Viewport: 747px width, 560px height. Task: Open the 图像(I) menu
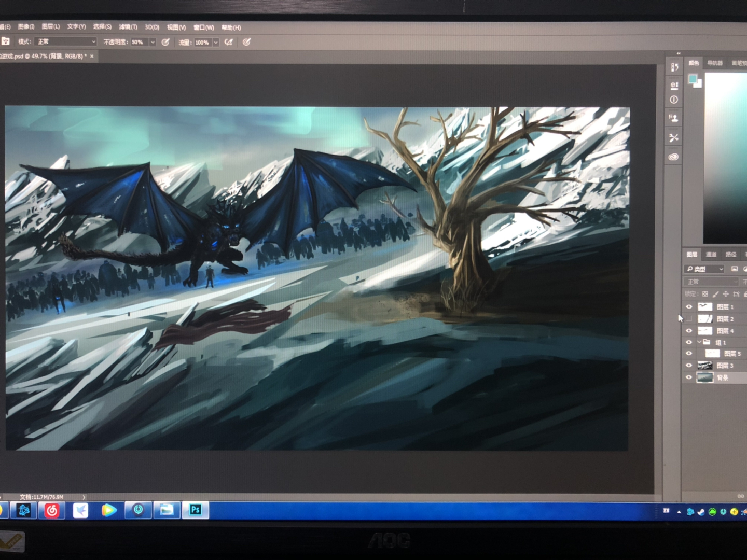(26, 26)
